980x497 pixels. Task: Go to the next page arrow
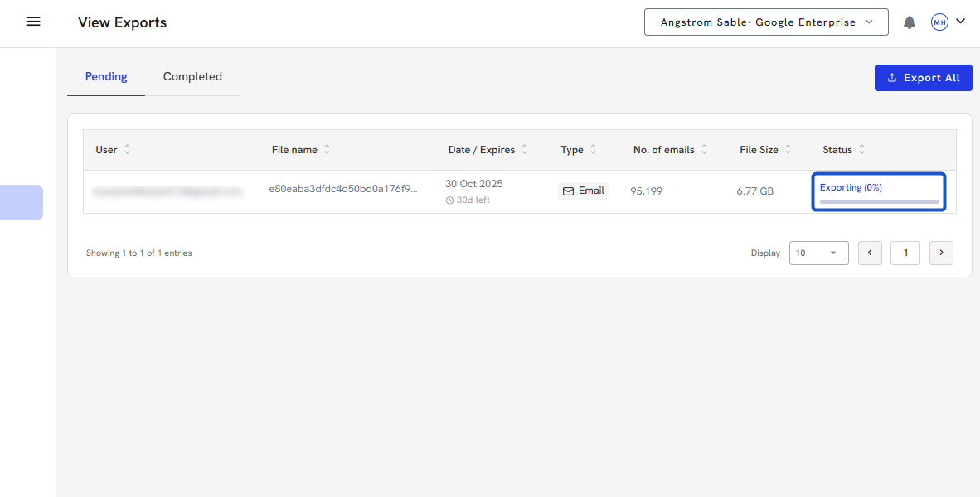point(941,253)
